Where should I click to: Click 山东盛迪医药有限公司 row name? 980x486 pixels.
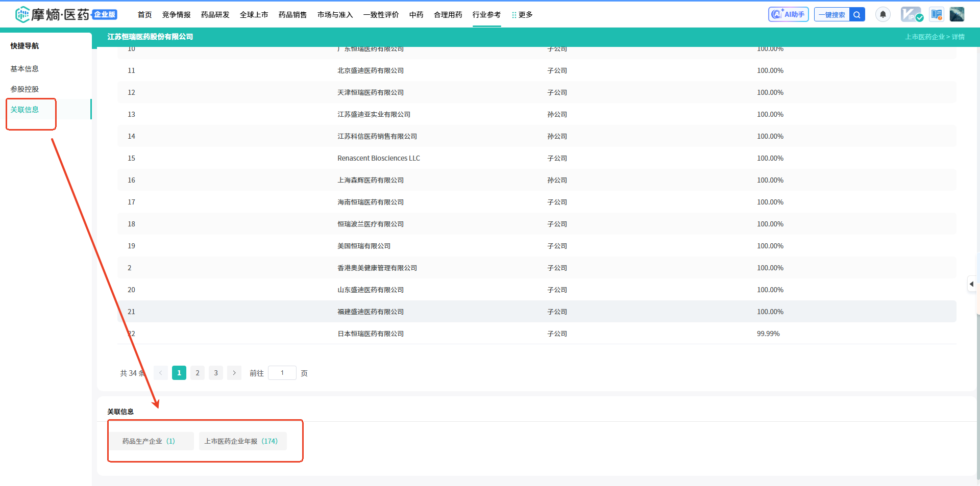(x=371, y=290)
